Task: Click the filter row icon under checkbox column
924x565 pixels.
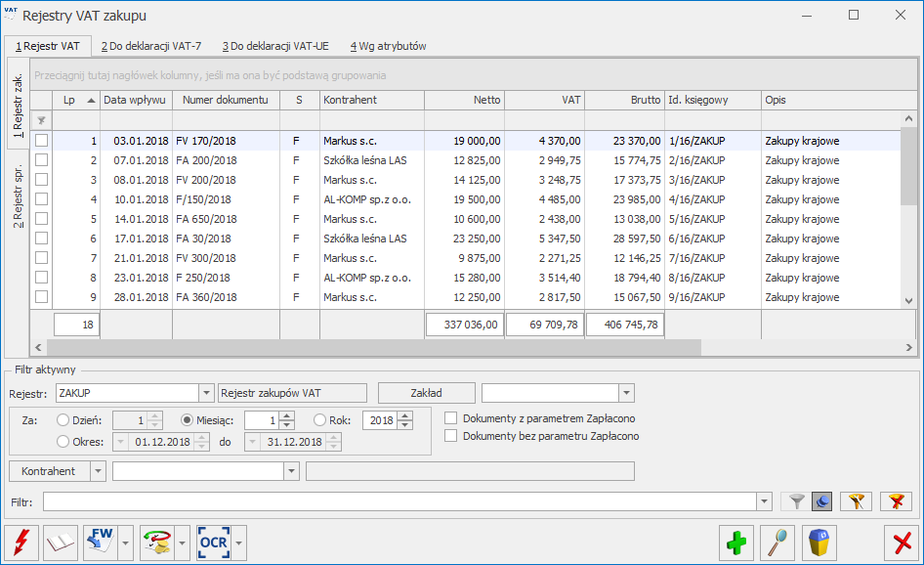Action: 41,121
